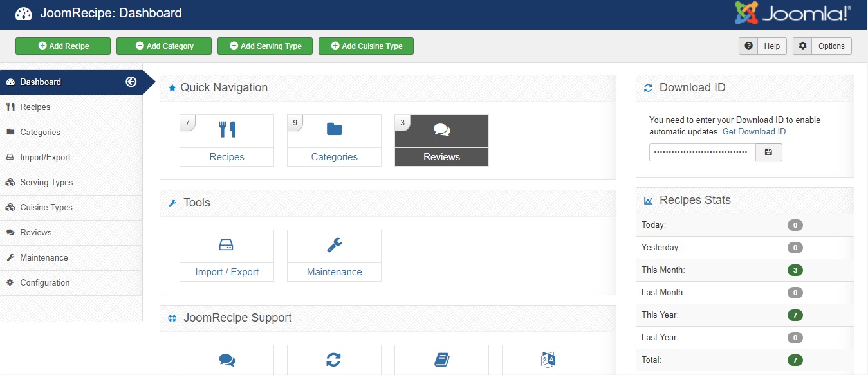
Task: Go to Import/Export in sidebar
Action: point(71,157)
